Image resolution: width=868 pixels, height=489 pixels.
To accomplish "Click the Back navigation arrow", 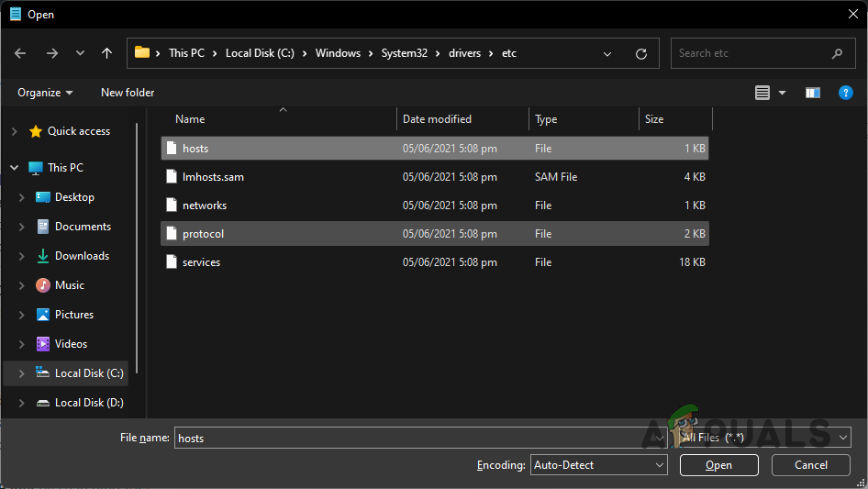I will (x=21, y=53).
